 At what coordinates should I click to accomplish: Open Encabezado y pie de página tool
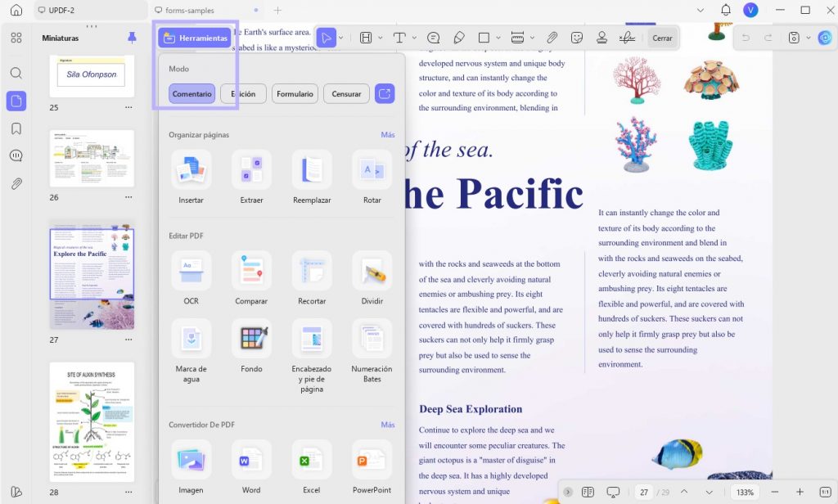tap(312, 357)
